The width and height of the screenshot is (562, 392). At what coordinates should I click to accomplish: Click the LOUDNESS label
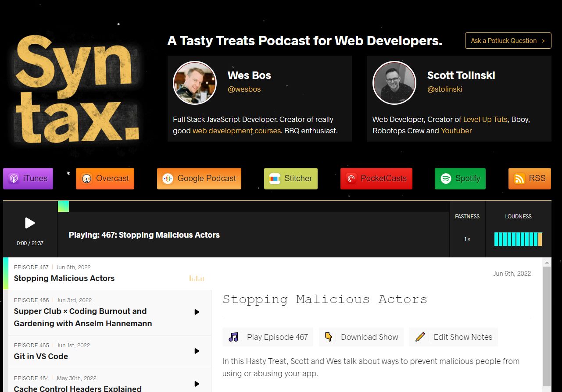(x=518, y=217)
